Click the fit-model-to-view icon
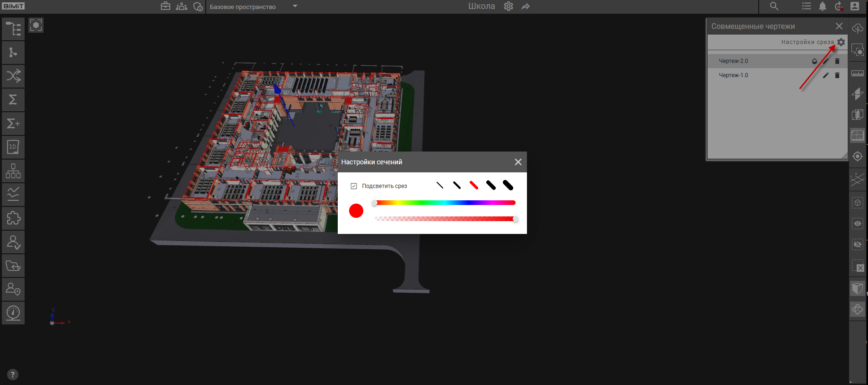868x385 pixels. pyautogui.click(x=36, y=25)
